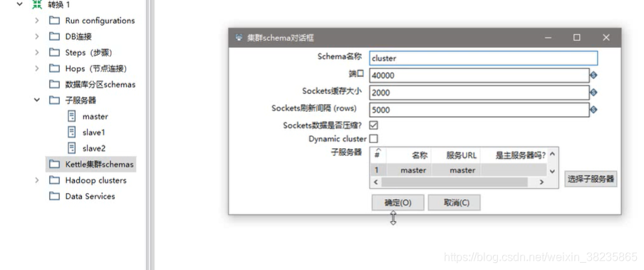This screenshot has height=270, width=644.
Task: Select the Data Services tree item
Action: click(90, 197)
